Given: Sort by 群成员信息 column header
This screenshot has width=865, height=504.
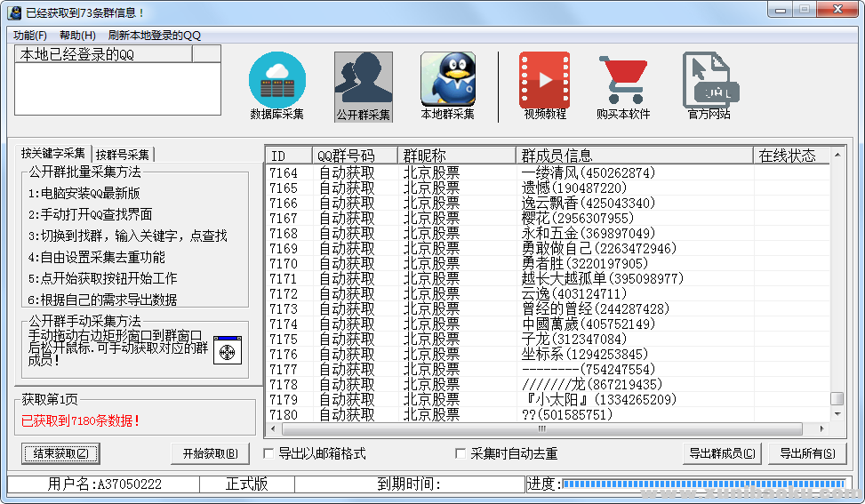Looking at the screenshot, I should [633, 156].
